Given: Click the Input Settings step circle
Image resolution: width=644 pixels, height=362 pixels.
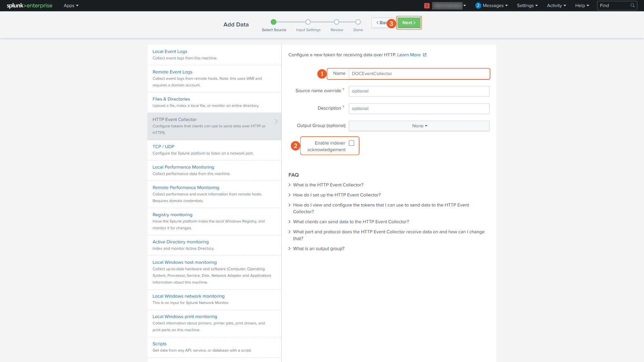Looking at the screenshot, I should 308,22.
